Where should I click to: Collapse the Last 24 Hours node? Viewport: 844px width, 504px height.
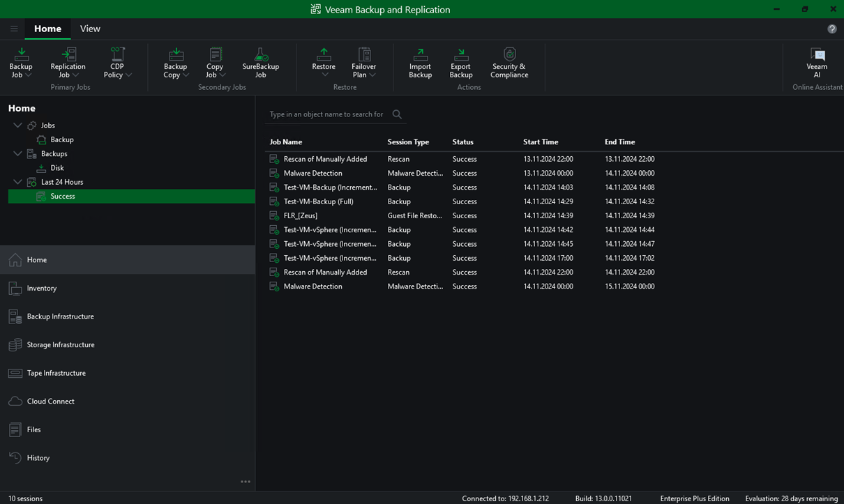(x=17, y=182)
